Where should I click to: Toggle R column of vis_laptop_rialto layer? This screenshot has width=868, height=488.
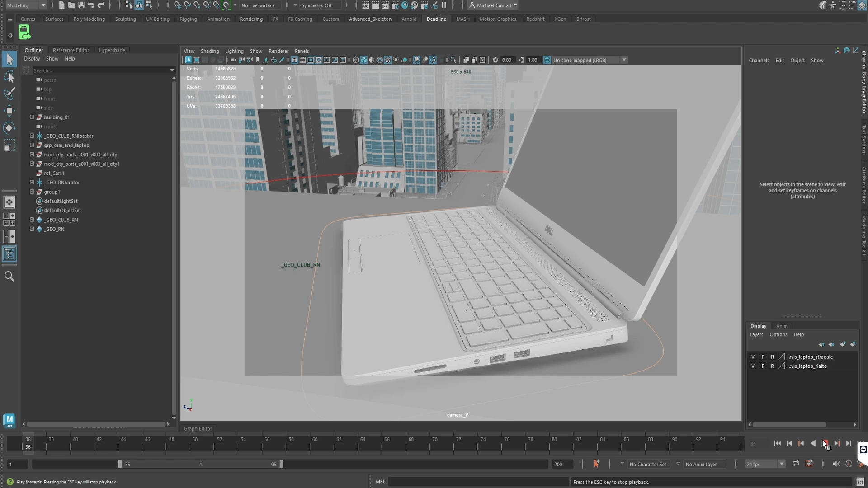[772, 366]
